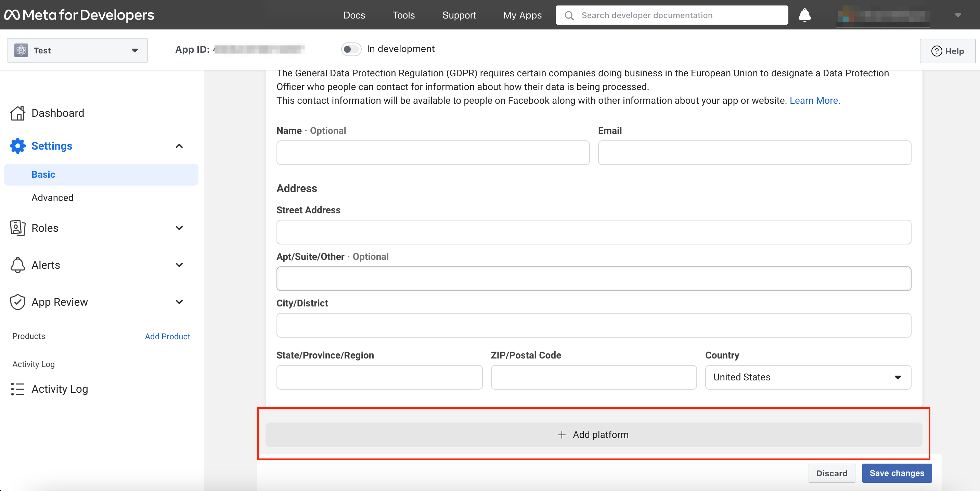Image resolution: width=980 pixels, height=491 pixels.
Task: Click the Activity Log list icon
Action: pos(17,389)
